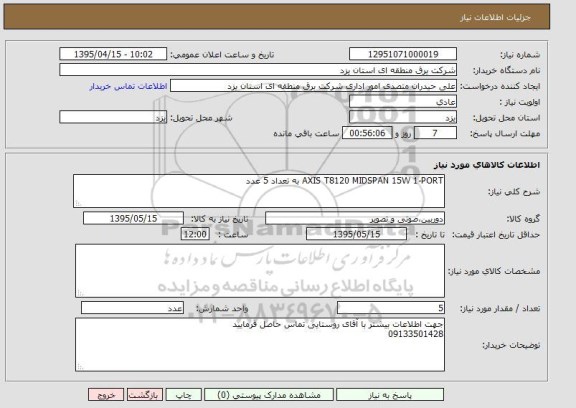
Task: Click the تعداد / مقدار مورد نیاز label
Action: 500,308
